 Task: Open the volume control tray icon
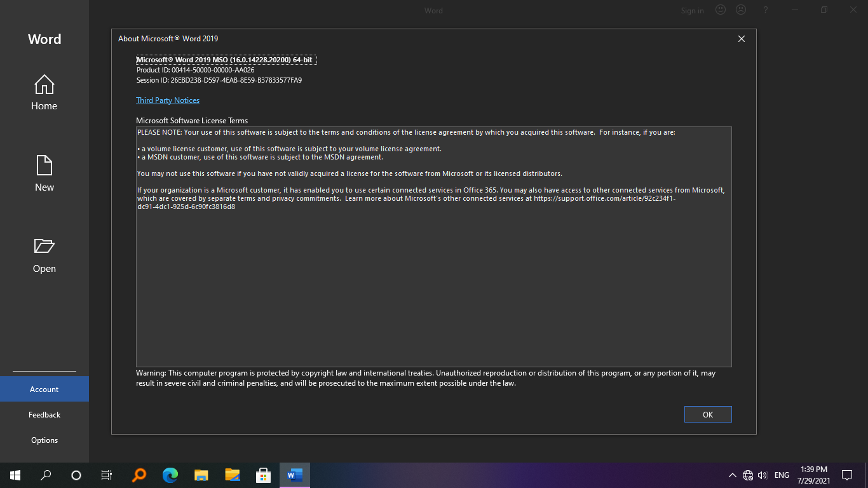tap(763, 475)
